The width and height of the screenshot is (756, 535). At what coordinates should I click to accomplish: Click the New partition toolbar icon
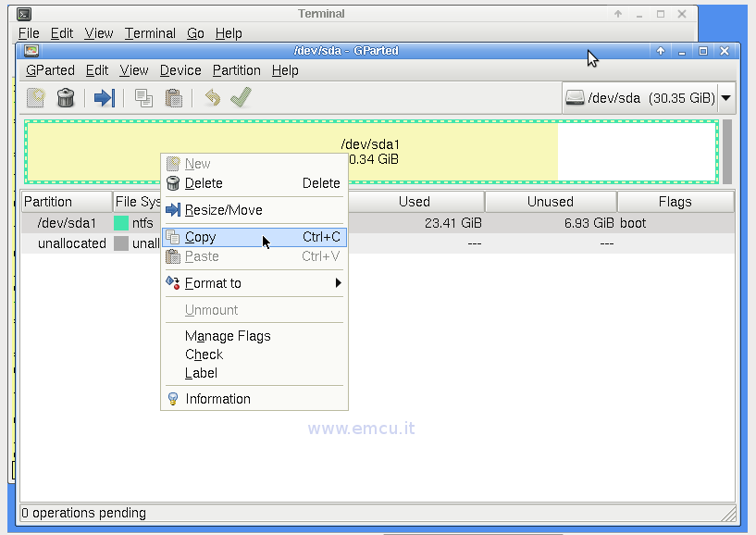pyautogui.click(x=36, y=97)
